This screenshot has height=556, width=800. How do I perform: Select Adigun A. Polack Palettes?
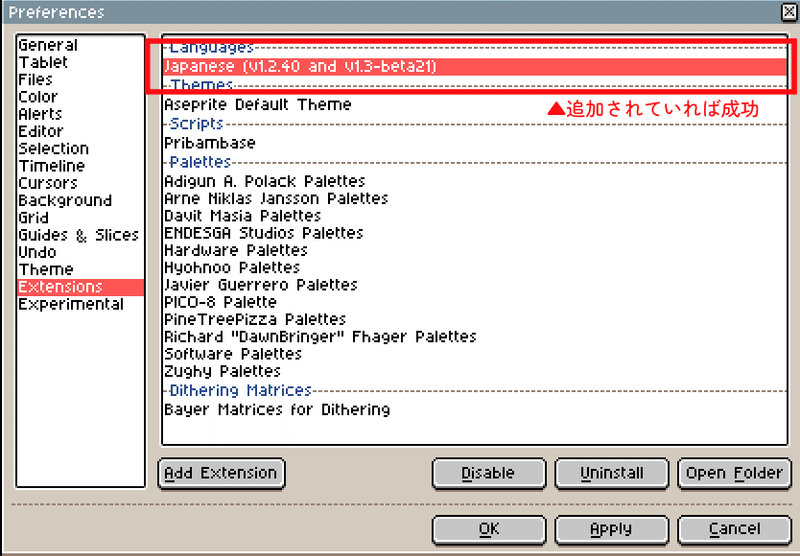tap(474, 181)
